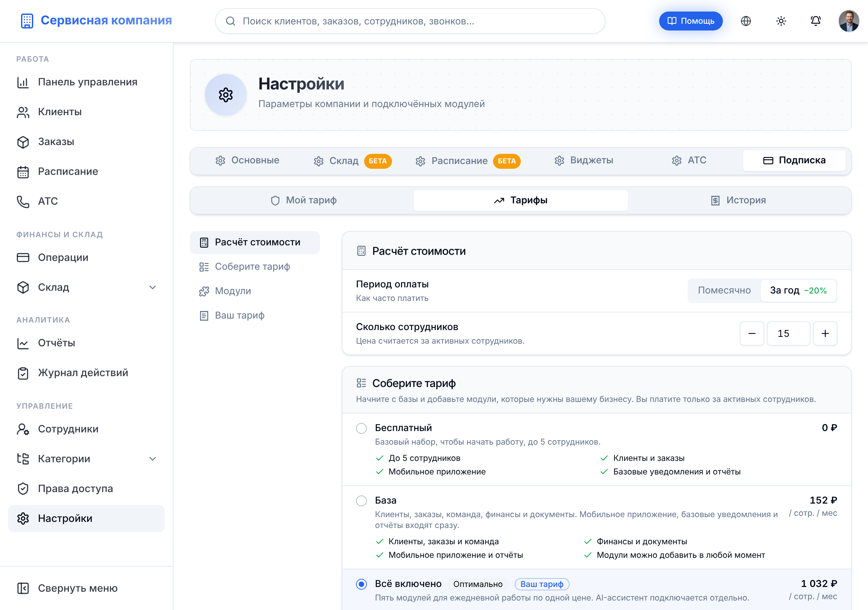This screenshot has height=610, width=868.
Task: Open notifications bell icon
Action: 815,21
